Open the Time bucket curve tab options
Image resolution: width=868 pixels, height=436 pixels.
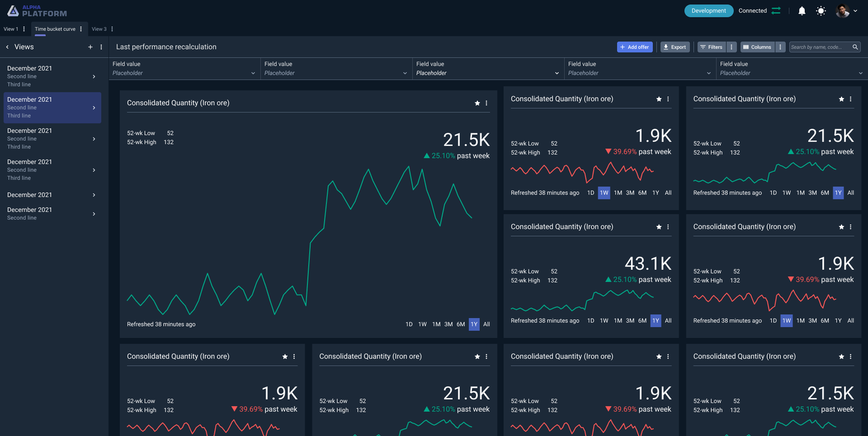point(81,29)
